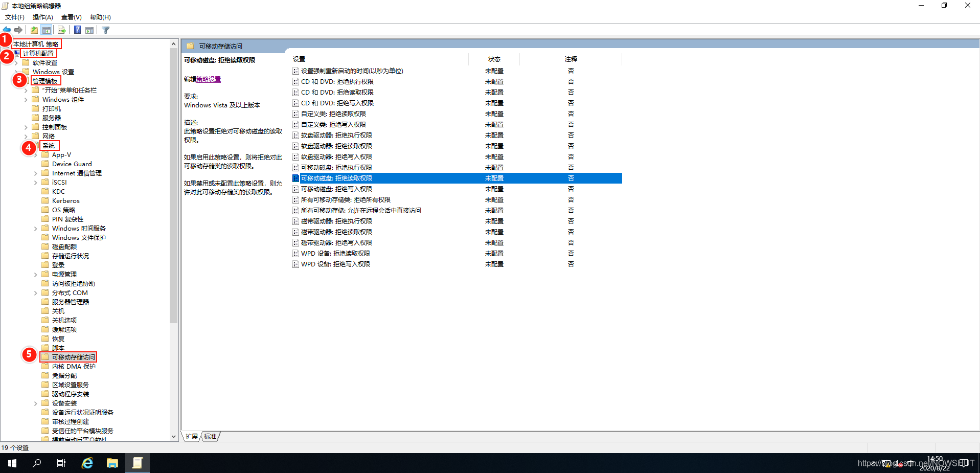Click the export list toolbar icon
Screen dimensions: 980x473
click(61, 30)
